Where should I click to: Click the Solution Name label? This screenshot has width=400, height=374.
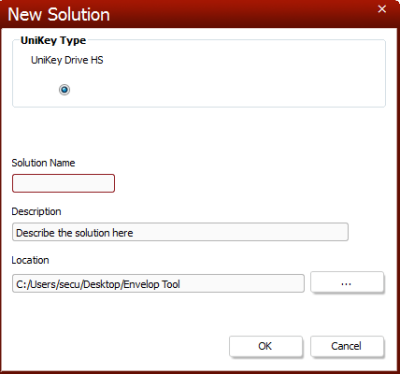pyautogui.click(x=43, y=163)
